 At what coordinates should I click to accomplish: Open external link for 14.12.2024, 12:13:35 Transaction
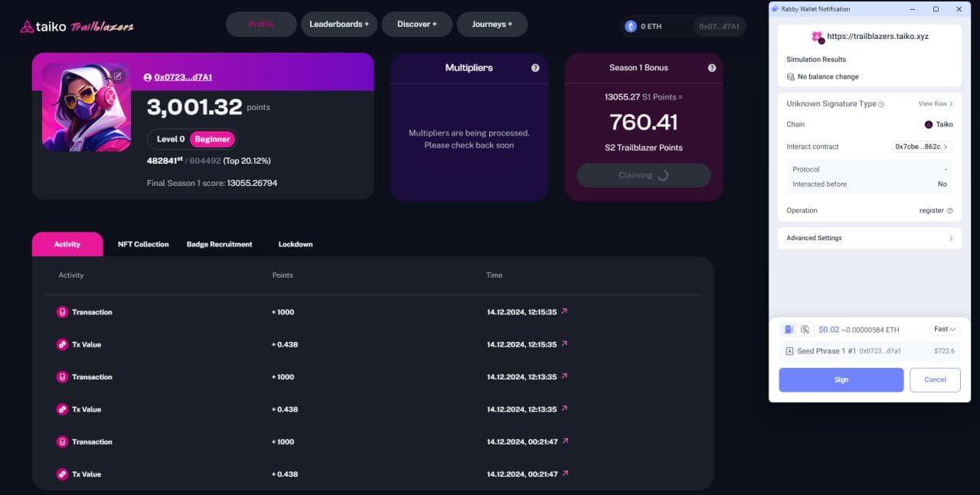[x=564, y=376]
